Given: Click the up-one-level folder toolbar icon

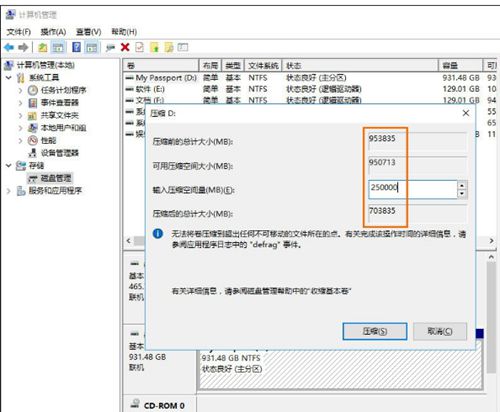Looking at the screenshot, I should pos(43,47).
